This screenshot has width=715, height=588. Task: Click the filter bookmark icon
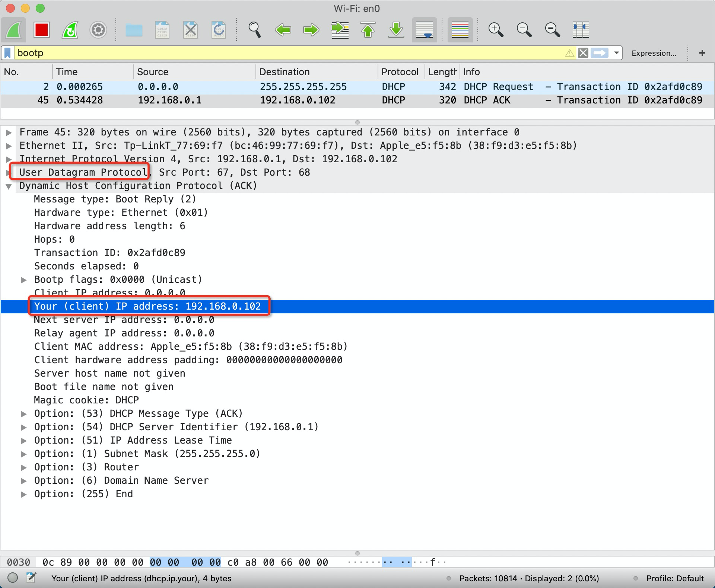(7, 53)
